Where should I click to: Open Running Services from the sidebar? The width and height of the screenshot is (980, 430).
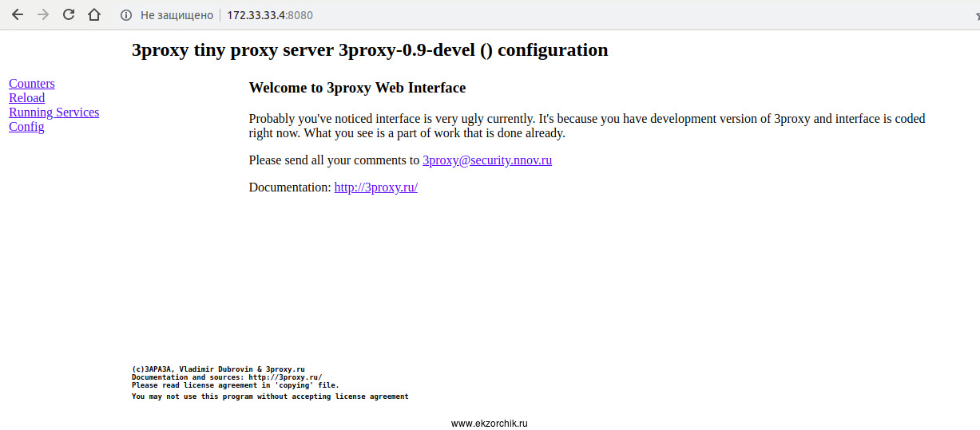[54, 112]
